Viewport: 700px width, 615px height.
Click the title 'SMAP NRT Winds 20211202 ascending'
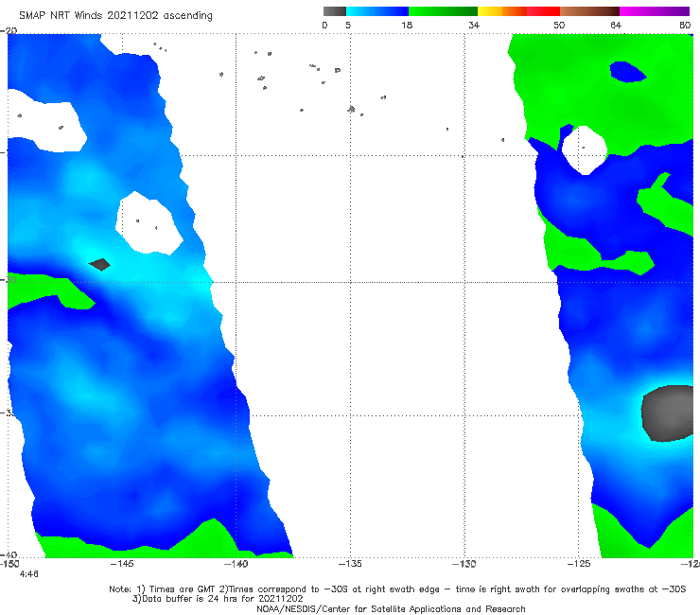115,16
